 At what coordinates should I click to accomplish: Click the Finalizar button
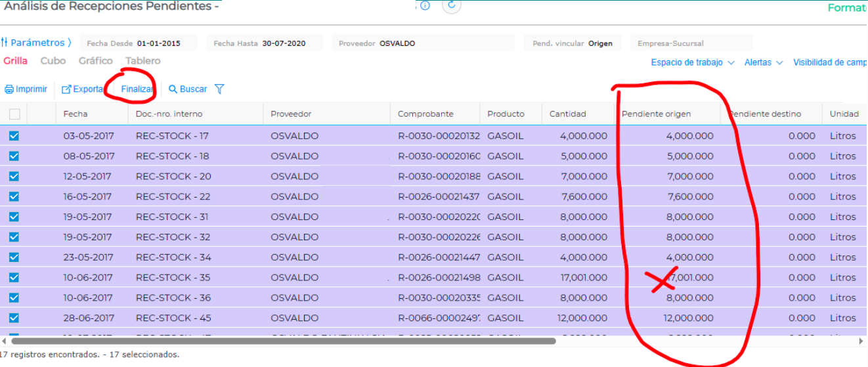(137, 89)
